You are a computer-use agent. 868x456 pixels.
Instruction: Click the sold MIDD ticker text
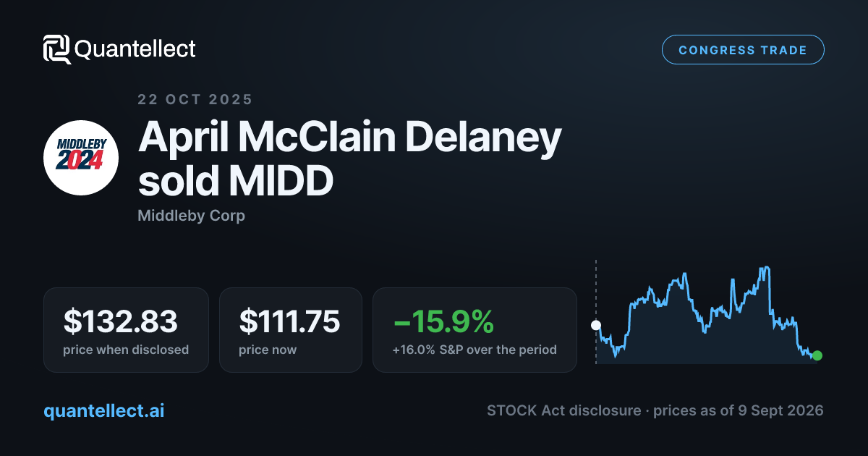[236, 181]
